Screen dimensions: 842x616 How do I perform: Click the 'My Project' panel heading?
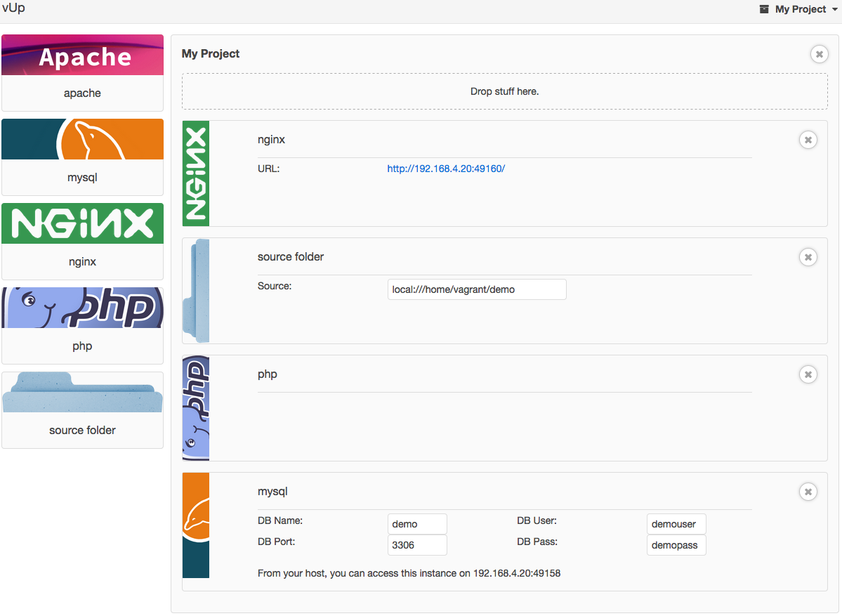point(211,53)
